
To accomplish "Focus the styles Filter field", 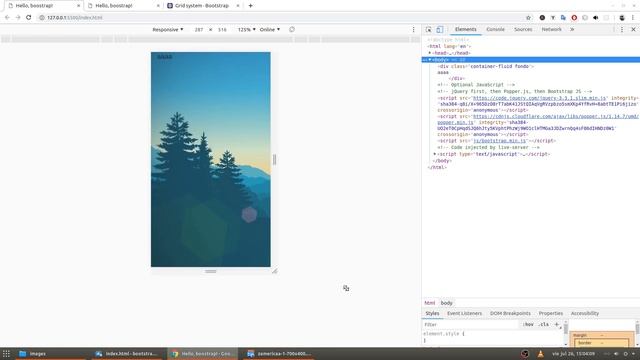I will pyautogui.click(x=470, y=324).
